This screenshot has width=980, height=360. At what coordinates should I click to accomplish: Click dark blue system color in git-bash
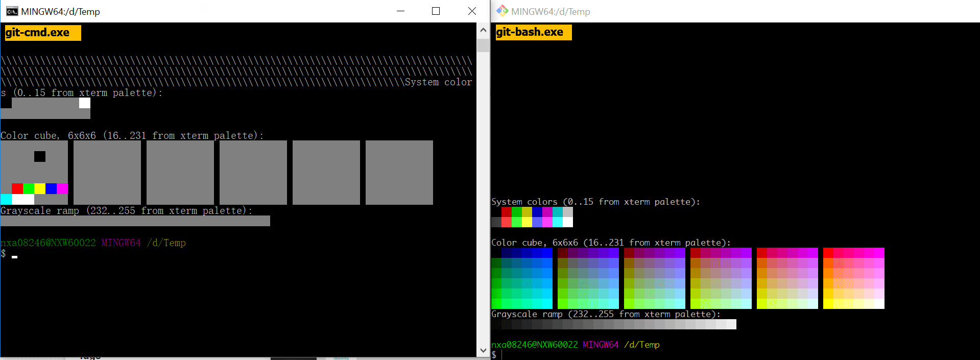coord(537,212)
